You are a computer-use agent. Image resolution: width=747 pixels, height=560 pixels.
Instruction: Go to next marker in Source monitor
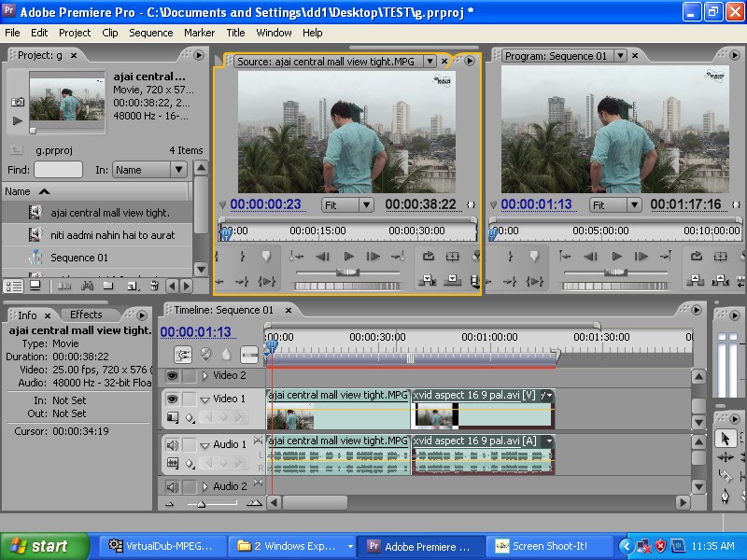[398, 257]
